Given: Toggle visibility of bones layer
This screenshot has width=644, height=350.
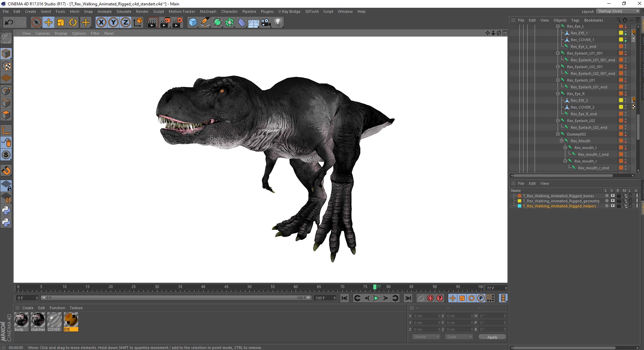Looking at the screenshot, I should [613, 196].
